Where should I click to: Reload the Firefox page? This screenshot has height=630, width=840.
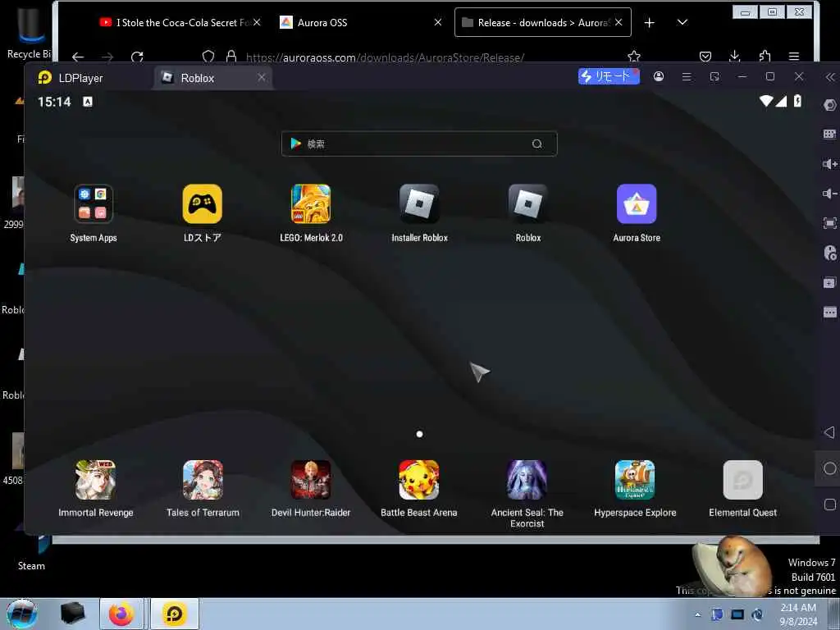click(137, 57)
